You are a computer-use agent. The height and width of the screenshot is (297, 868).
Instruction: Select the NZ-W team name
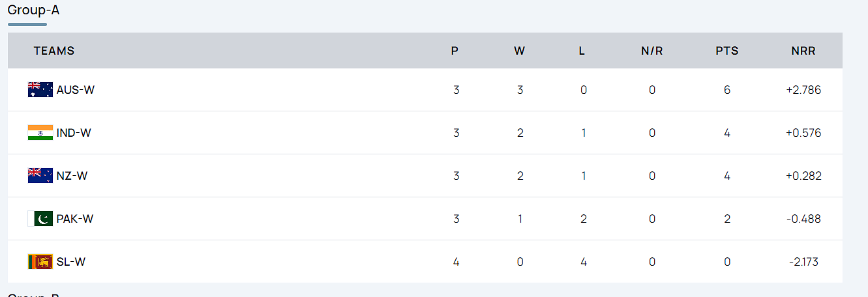coord(72,176)
